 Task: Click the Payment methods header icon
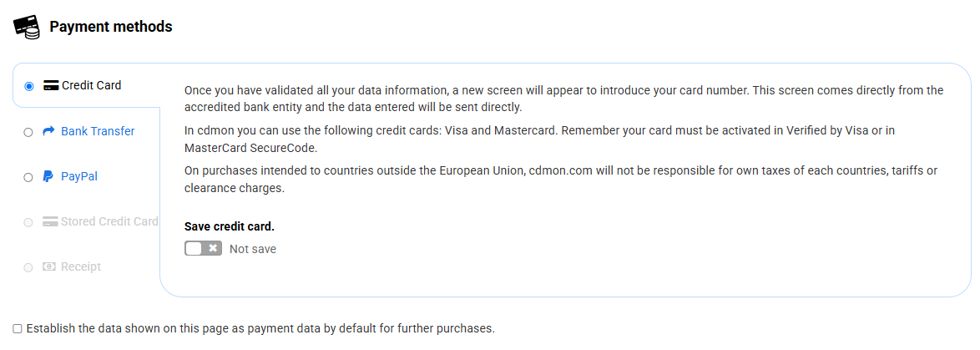point(27,28)
